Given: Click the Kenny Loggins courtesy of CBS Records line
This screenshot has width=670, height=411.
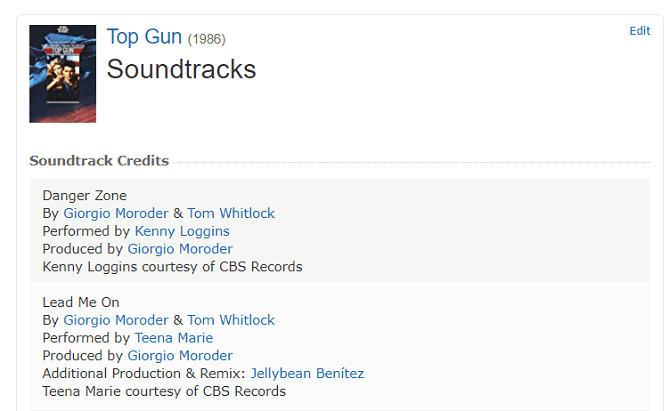Looking at the screenshot, I should tap(172, 267).
